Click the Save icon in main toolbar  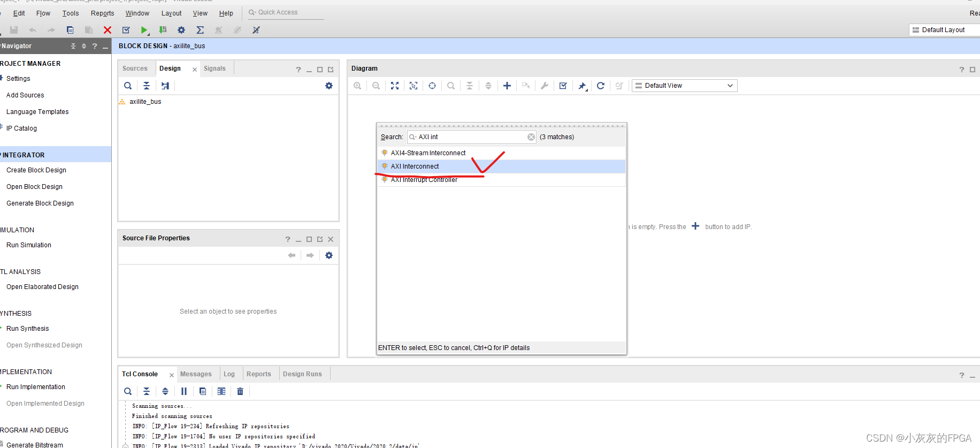14,30
